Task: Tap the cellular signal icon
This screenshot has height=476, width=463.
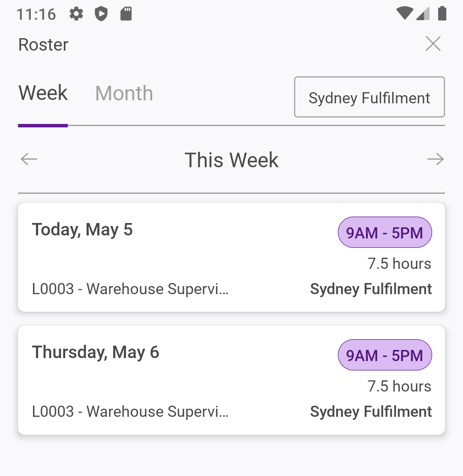Action: click(x=423, y=14)
